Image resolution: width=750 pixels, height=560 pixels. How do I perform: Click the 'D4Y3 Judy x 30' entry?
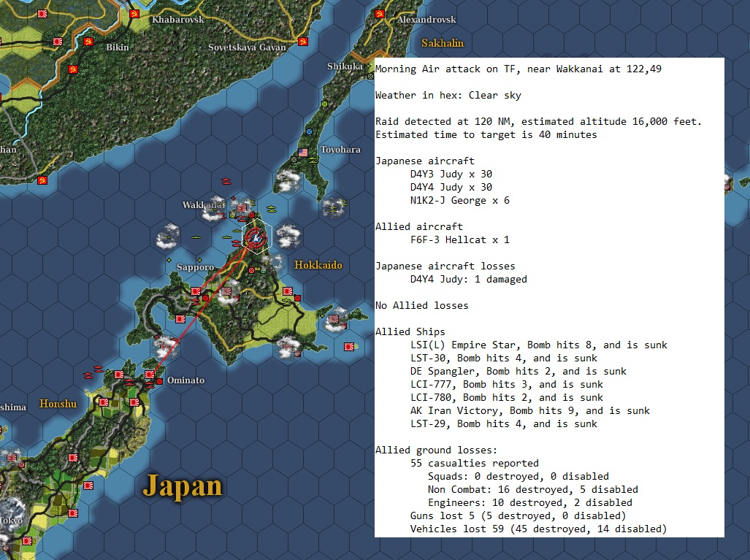451,174
